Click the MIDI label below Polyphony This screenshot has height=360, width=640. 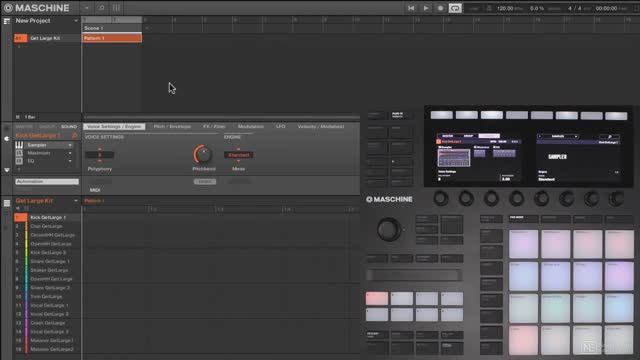click(x=95, y=190)
